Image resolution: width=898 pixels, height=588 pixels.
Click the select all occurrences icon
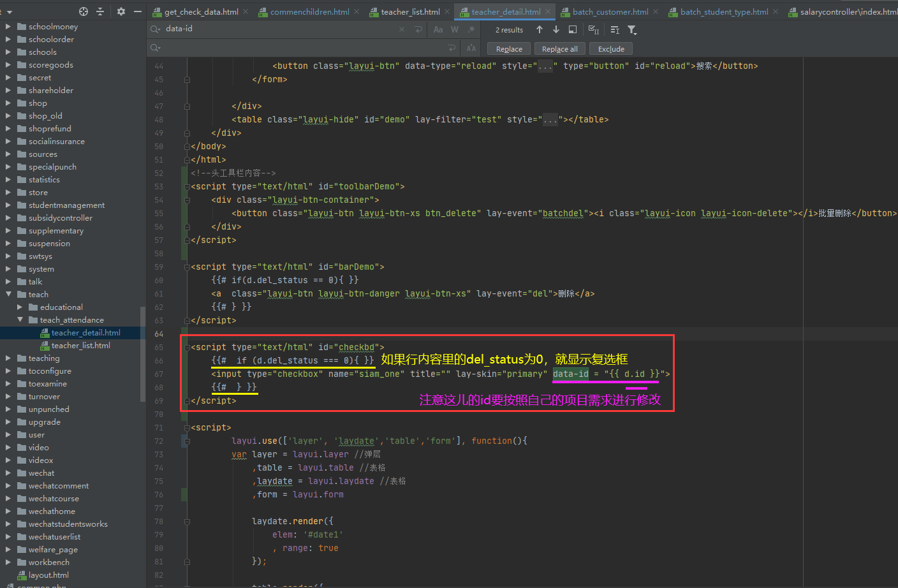click(594, 29)
